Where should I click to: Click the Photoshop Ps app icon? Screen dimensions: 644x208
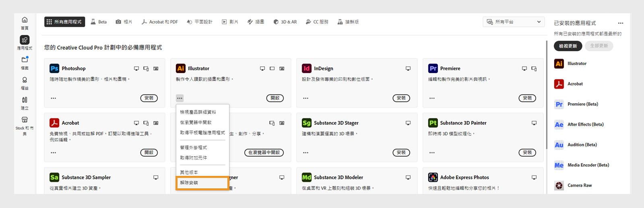tap(54, 68)
